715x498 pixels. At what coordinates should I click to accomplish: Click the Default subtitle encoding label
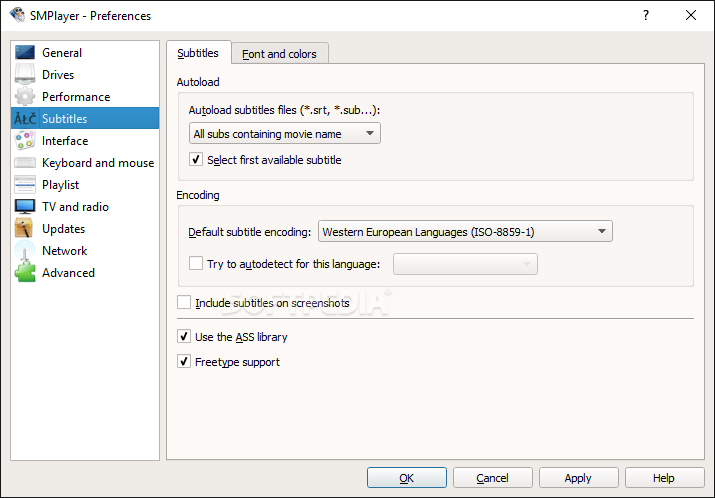(x=249, y=232)
